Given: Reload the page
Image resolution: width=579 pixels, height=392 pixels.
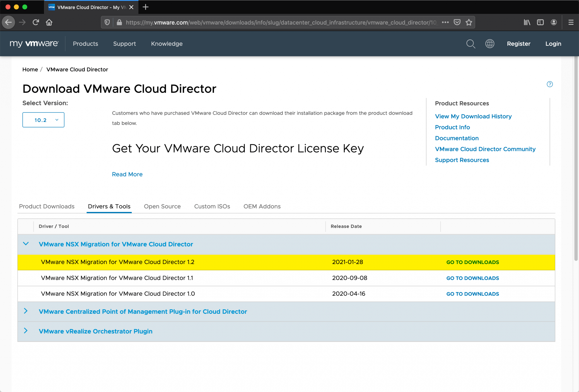Looking at the screenshot, I should pyautogui.click(x=36, y=22).
